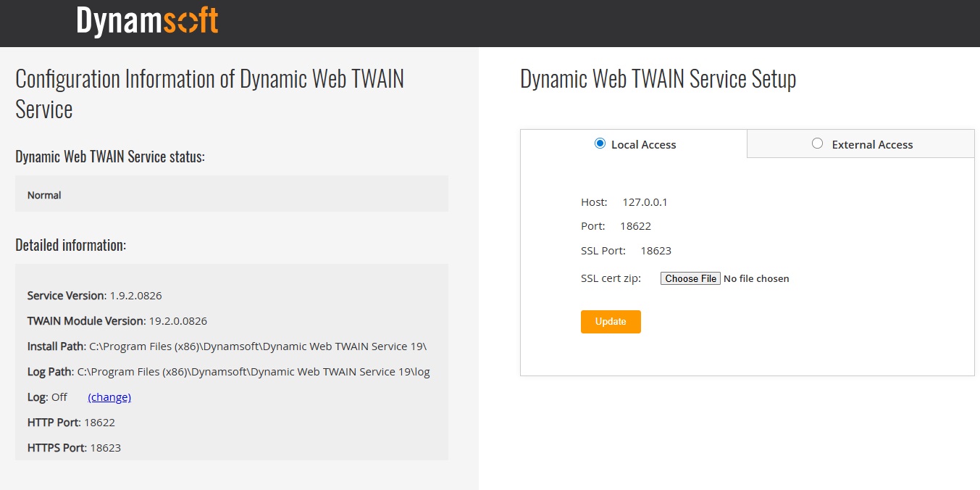Click the 'No file chosen' text
The height and width of the screenshot is (490, 980).
(756, 278)
